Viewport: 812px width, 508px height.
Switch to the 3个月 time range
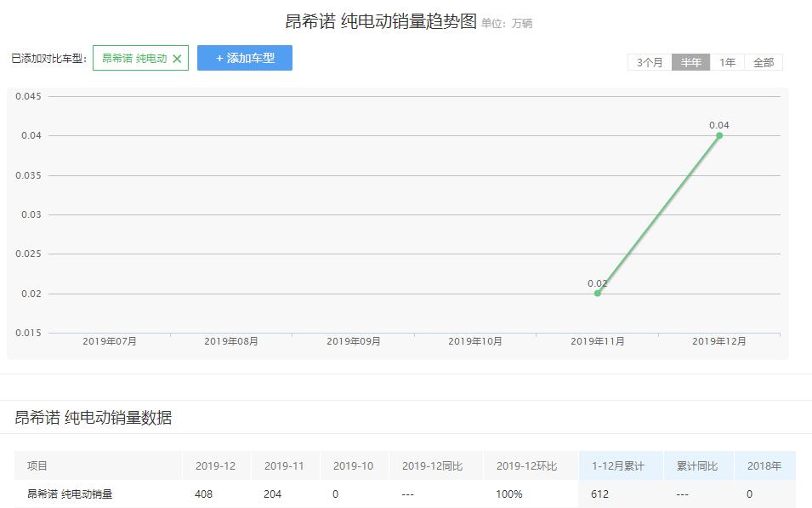tap(650, 62)
